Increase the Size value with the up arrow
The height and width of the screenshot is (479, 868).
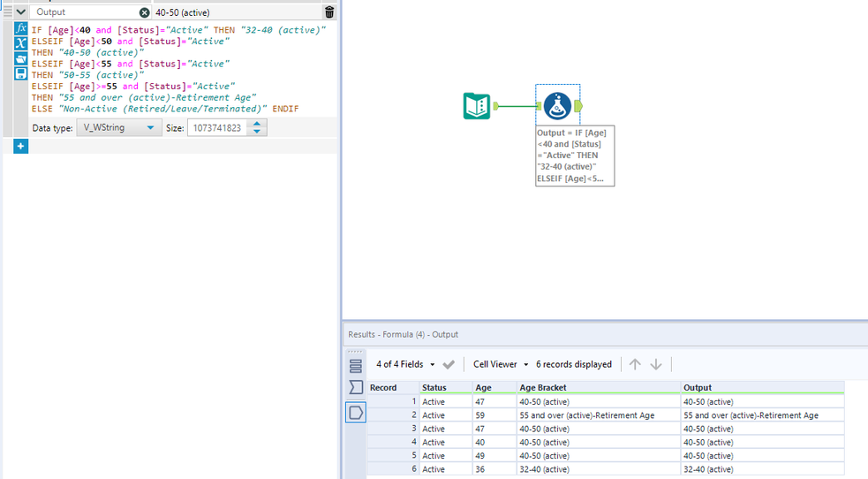pos(257,124)
